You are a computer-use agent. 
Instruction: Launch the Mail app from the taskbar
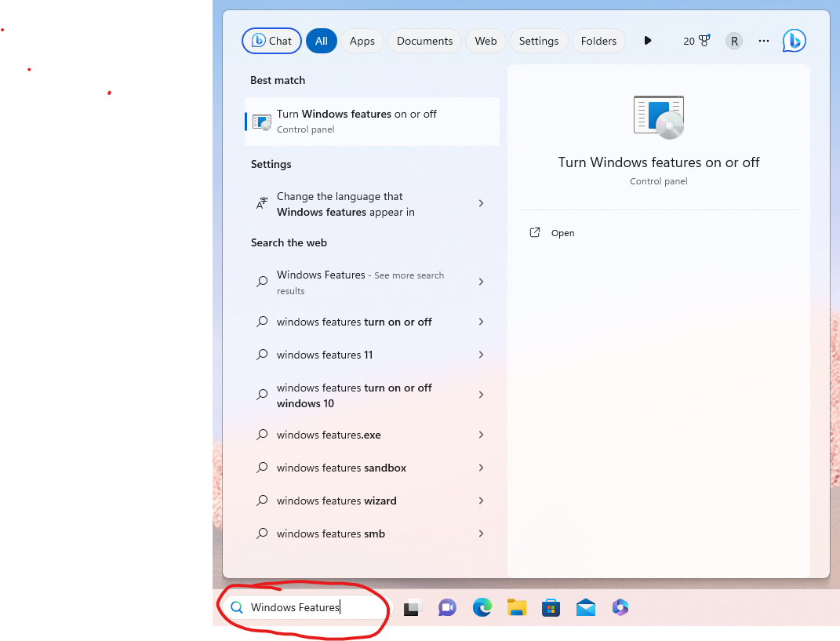[585, 607]
